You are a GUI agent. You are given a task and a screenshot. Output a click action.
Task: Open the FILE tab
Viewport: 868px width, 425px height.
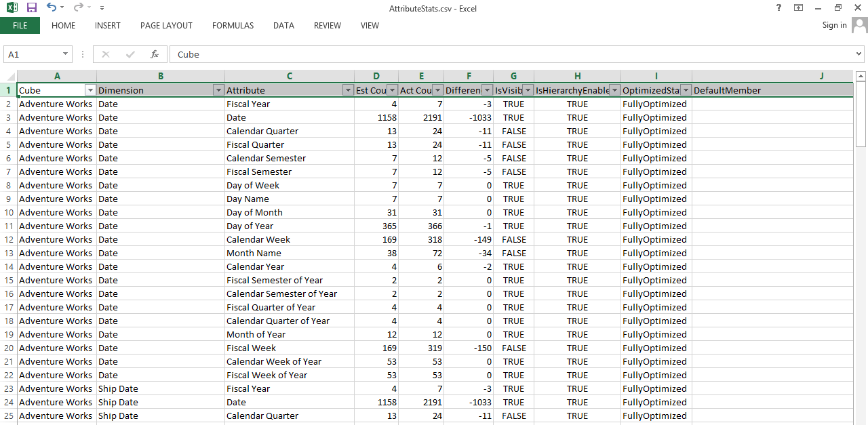click(20, 26)
